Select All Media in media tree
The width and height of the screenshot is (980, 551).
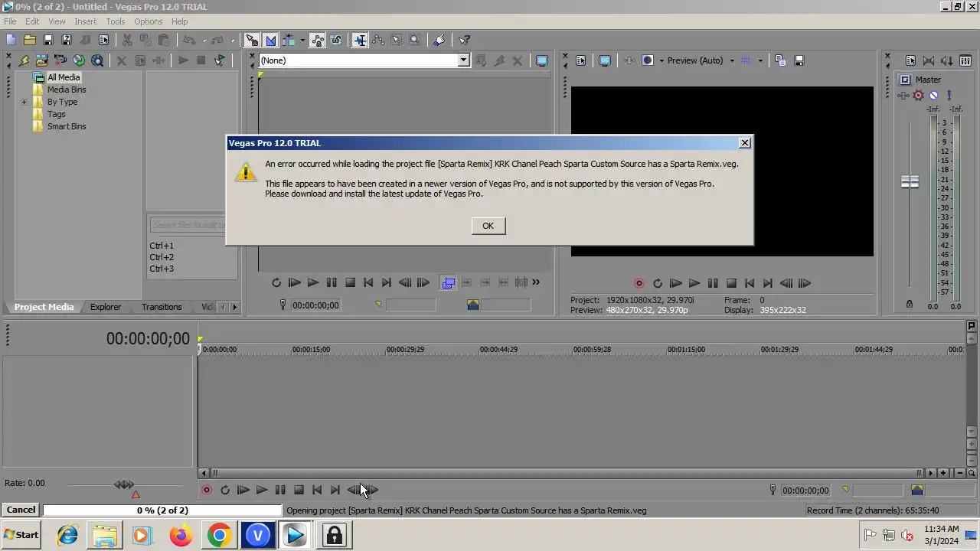64,77
